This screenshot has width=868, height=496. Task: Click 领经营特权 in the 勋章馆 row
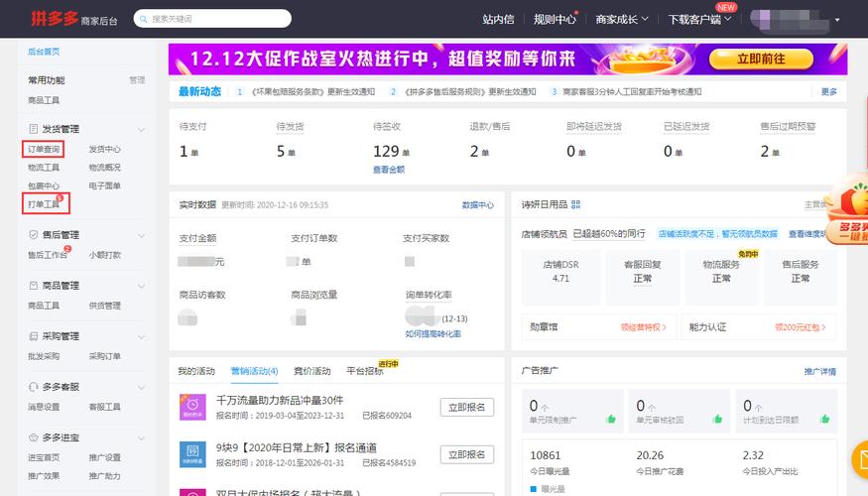[643, 327]
